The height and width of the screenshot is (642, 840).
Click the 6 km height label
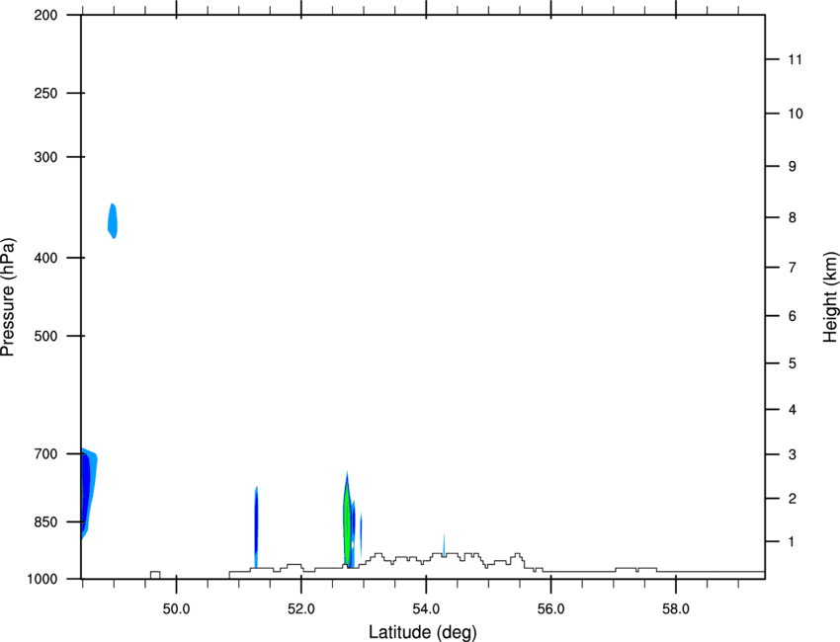point(793,316)
